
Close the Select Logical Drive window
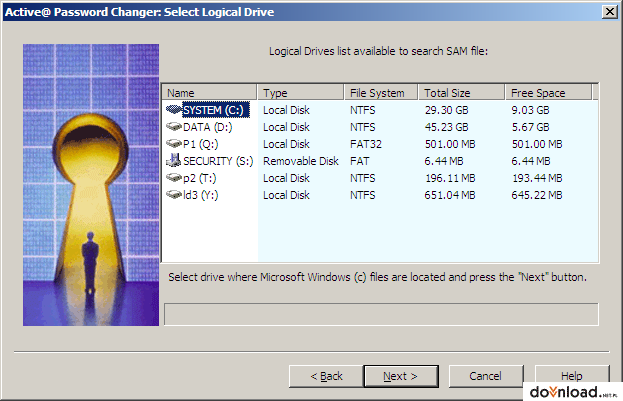point(609,12)
